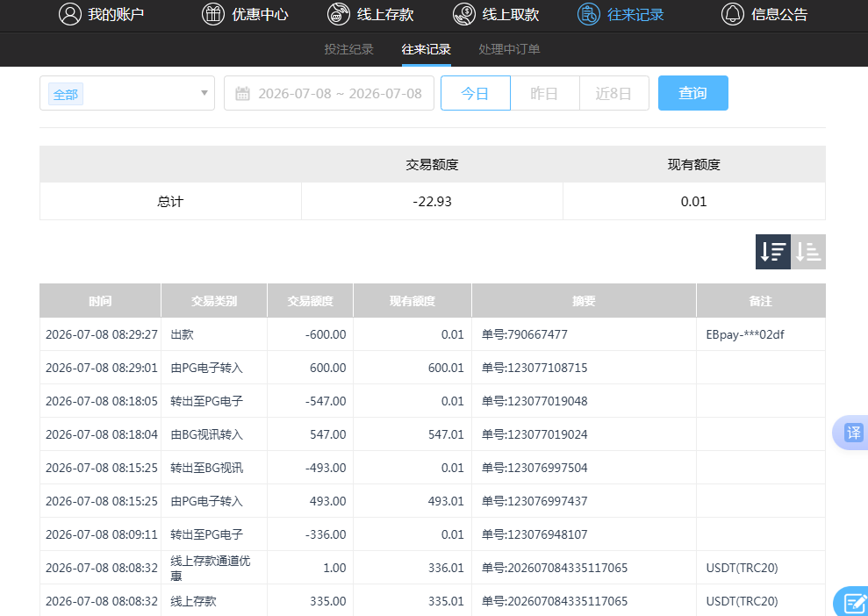Go to 线上存款 menu label
The image size is (868, 616).
tap(385, 14)
